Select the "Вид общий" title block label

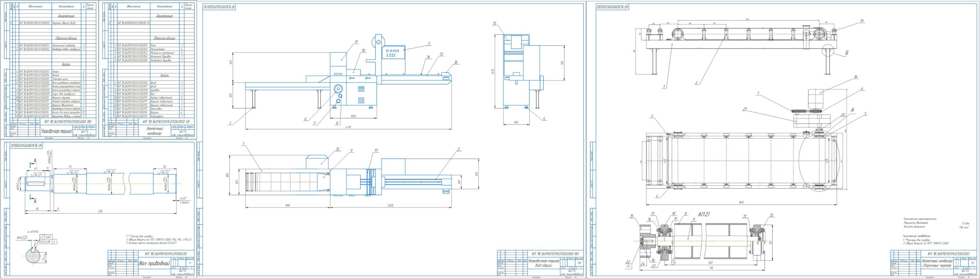pyautogui.click(x=543, y=266)
